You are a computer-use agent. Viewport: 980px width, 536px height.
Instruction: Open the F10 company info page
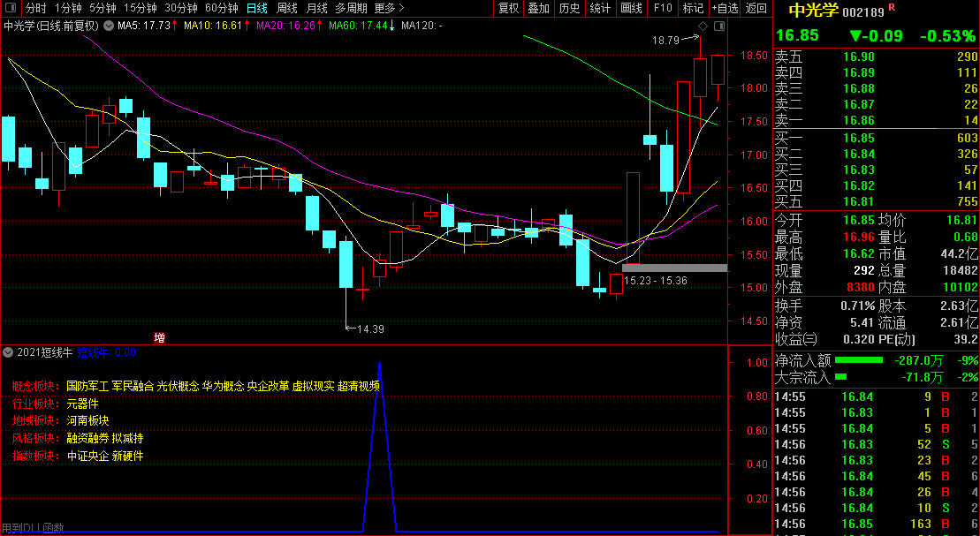663,8
